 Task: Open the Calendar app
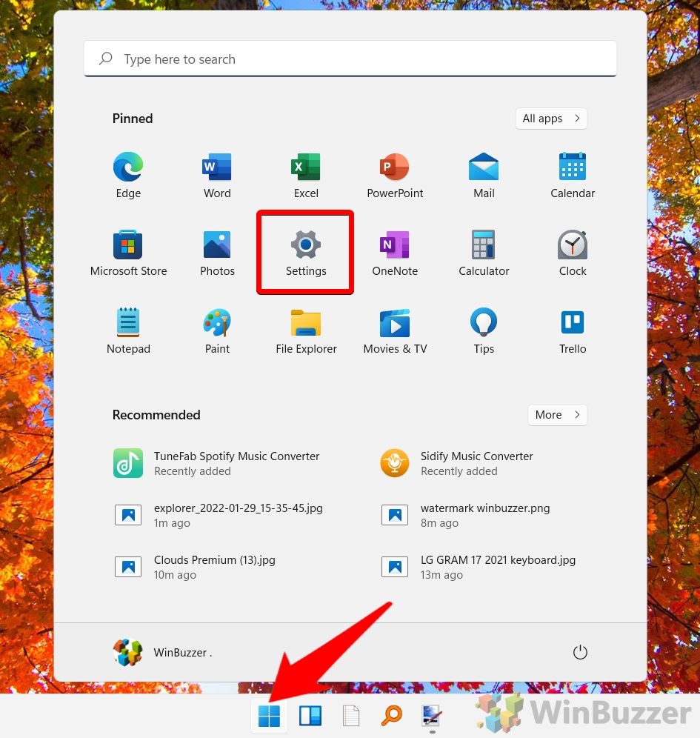pos(573,175)
